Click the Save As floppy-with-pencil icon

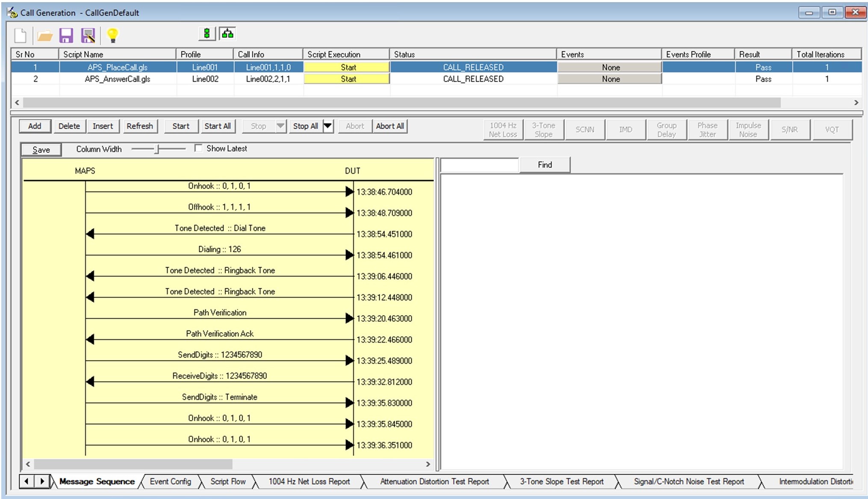pyautogui.click(x=89, y=36)
